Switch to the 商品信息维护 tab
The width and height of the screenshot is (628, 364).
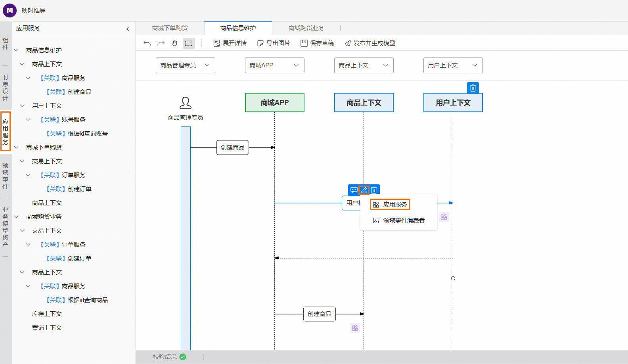pyautogui.click(x=238, y=28)
